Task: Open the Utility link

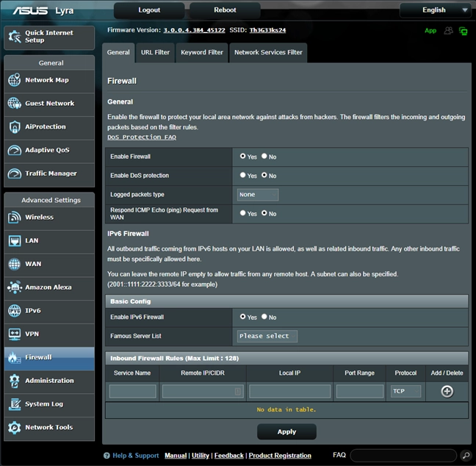Action: (x=201, y=456)
